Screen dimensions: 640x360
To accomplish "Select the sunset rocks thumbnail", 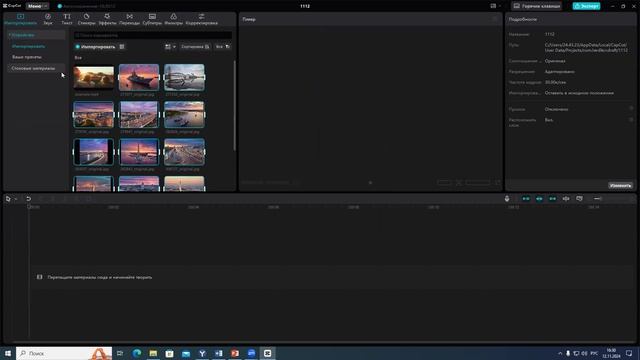I will [93, 77].
